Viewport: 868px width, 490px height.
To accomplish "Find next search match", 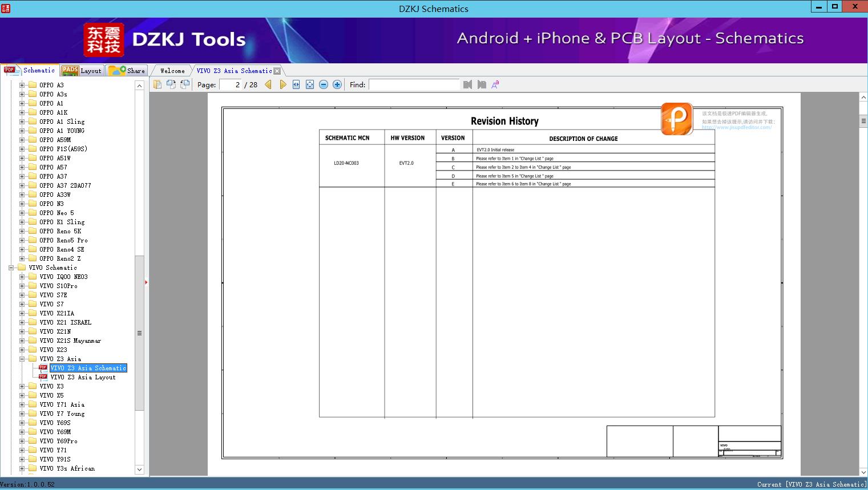I will (x=482, y=84).
